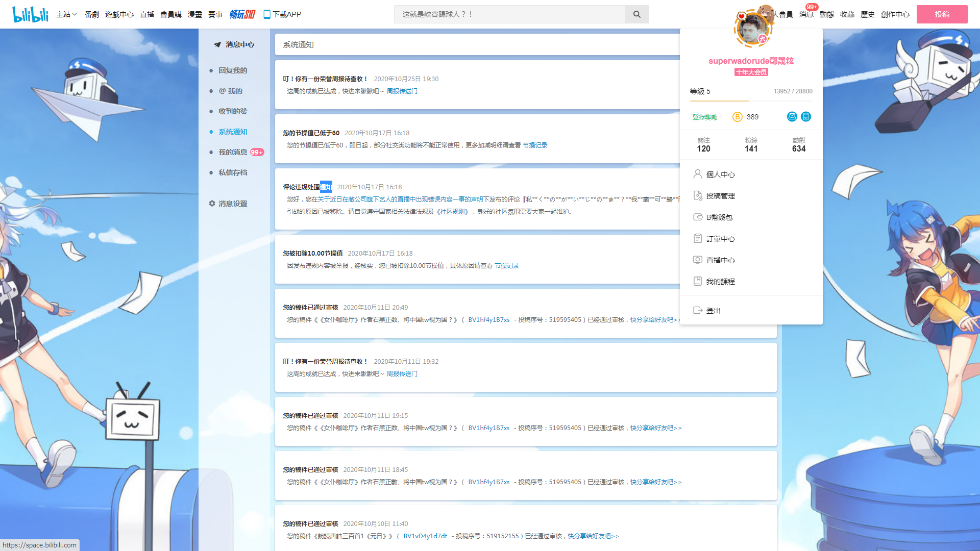The height and width of the screenshot is (551, 980).
Task: Open the BV1vD4y1d7dt video link
Action: tap(425, 536)
